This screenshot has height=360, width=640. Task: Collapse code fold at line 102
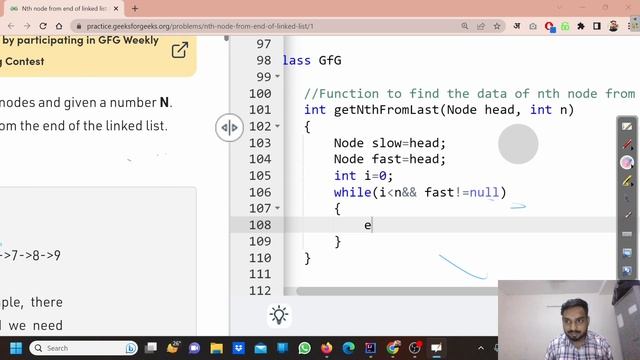[x=278, y=126]
